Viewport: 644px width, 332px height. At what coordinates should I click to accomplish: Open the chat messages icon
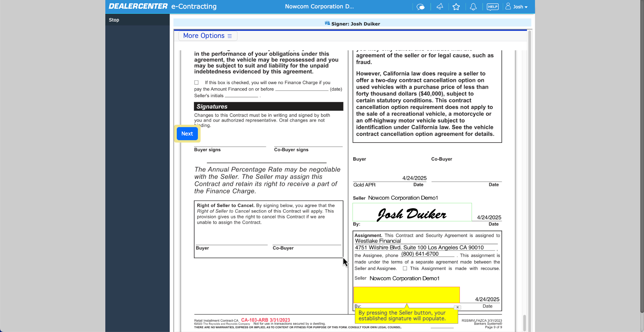[x=420, y=7]
